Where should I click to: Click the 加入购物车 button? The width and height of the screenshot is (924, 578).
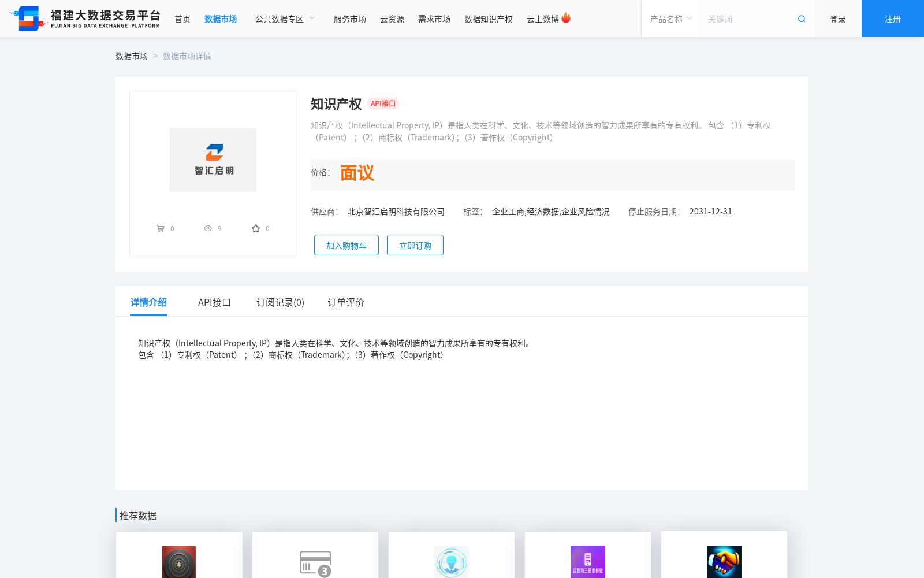[x=346, y=245]
